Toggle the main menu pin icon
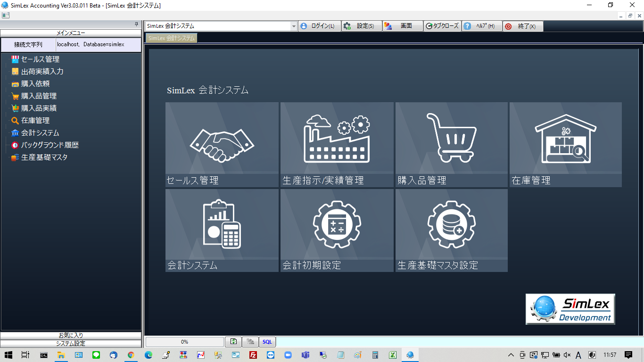 [136, 24]
